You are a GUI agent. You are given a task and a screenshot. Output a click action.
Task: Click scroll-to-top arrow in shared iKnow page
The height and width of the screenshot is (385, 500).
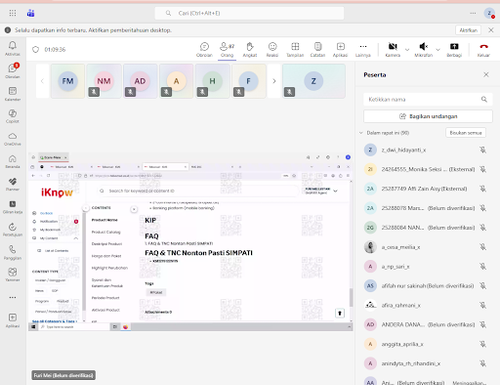click(340, 313)
